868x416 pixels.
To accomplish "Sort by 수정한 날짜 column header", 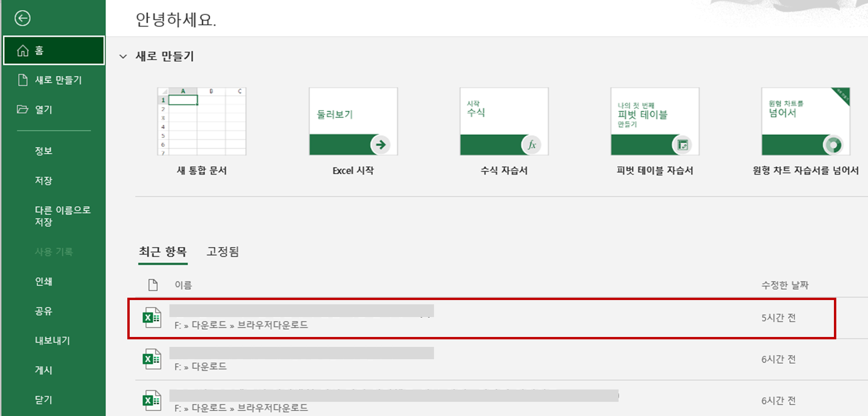I will tap(785, 285).
